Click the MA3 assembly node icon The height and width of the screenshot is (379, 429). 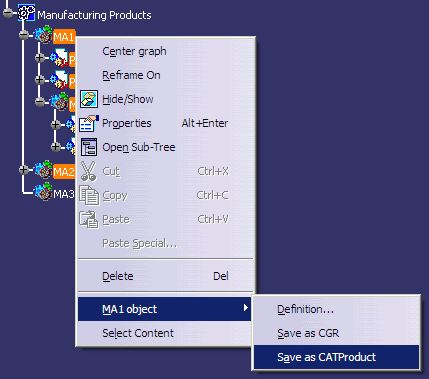tap(44, 192)
